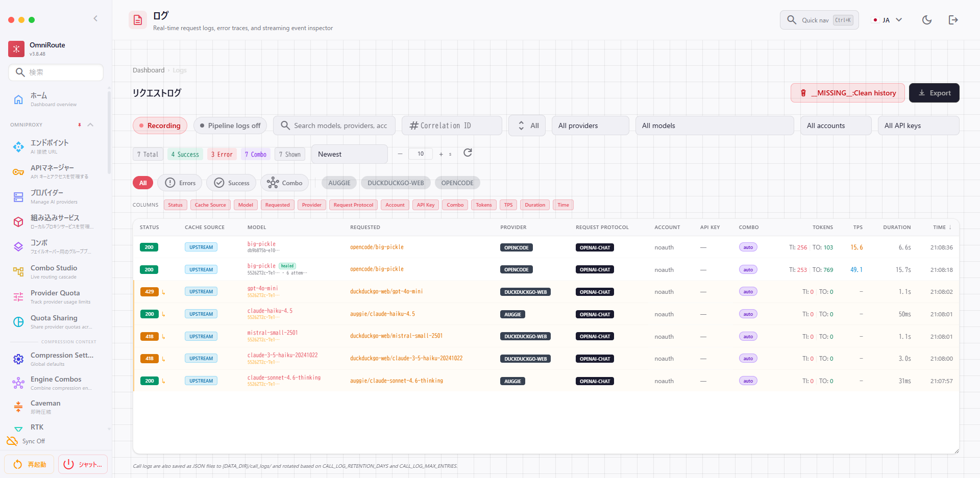This screenshot has height=478, width=980.
Task: Increase refresh interval with plus
Action: click(441, 154)
